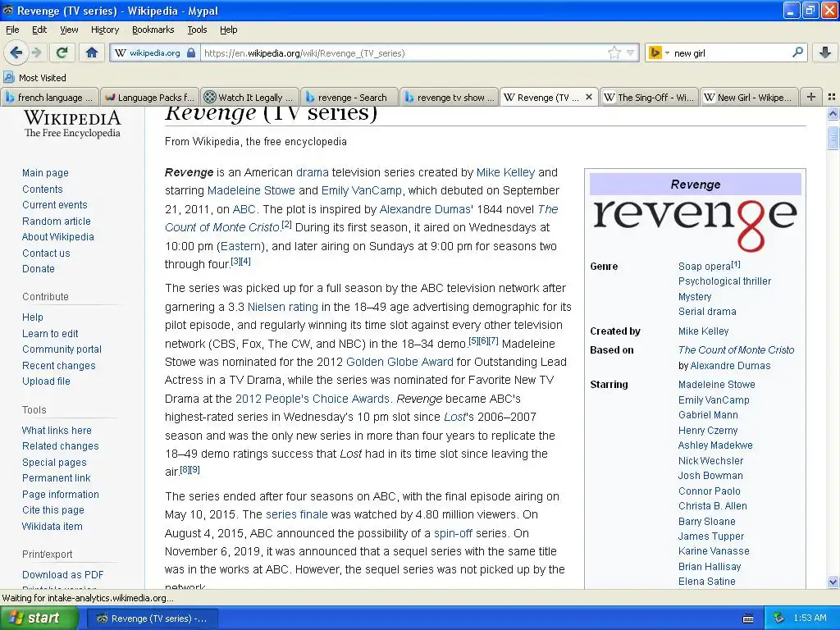Click the Wikipedia logo in sidebar

click(72, 124)
